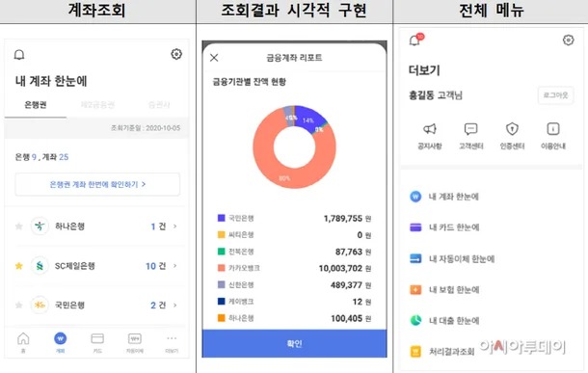Image resolution: width=588 pixels, height=373 pixels.
Task: Click the 국민은행 purple legend swatch
Action: (x=222, y=218)
